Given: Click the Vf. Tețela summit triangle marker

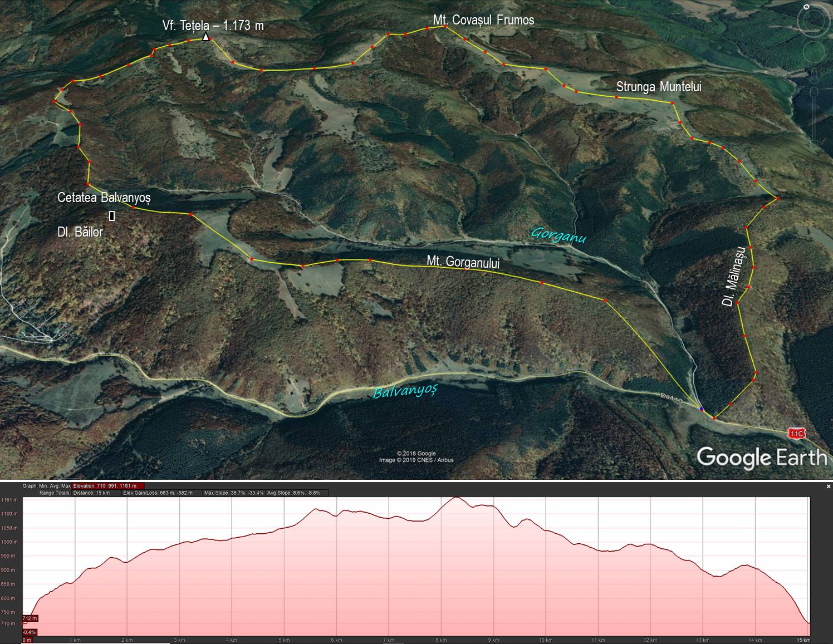Looking at the screenshot, I should tap(206, 37).
